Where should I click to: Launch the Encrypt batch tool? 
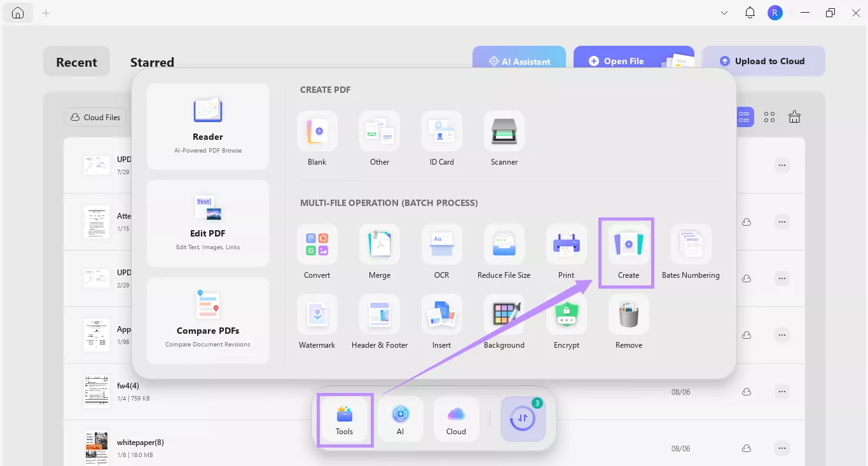pyautogui.click(x=566, y=315)
